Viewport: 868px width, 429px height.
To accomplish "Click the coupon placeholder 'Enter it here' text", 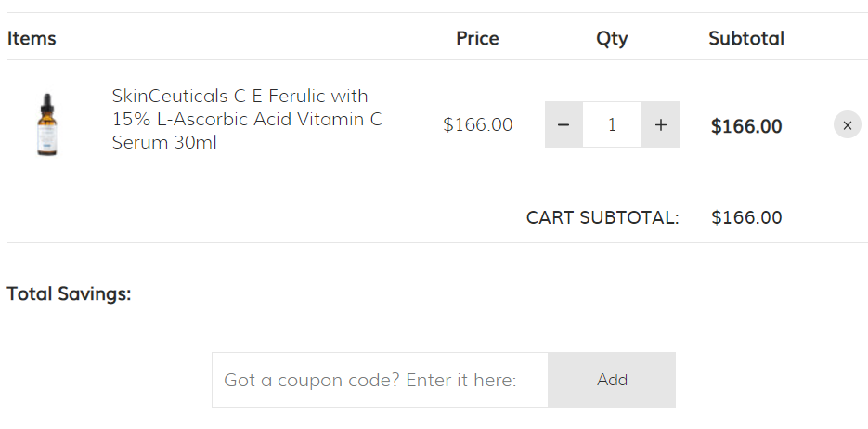I will click(x=461, y=381).
